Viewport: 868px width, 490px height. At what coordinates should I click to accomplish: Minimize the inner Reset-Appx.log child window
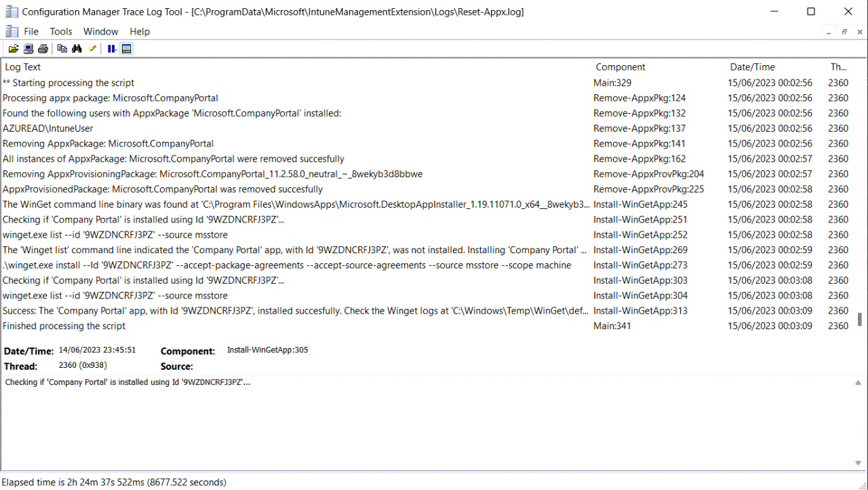point(829,32)
